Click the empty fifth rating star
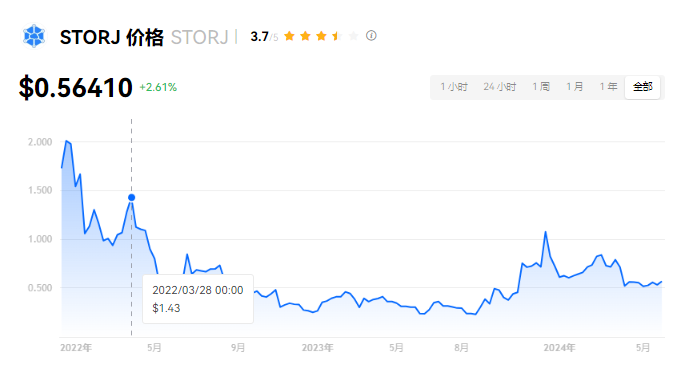Viewport: 675px width, 366px height. (x=353, y=36)
